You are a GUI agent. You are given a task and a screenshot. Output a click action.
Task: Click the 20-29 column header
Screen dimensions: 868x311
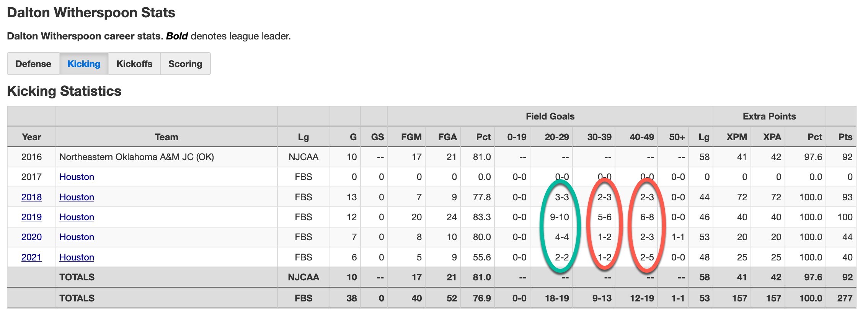(556, 137)
